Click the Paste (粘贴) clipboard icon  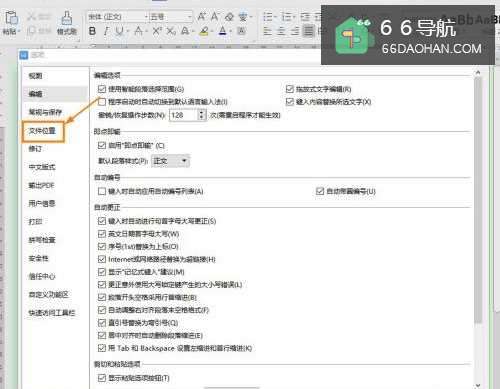click(x=11, y=22)
